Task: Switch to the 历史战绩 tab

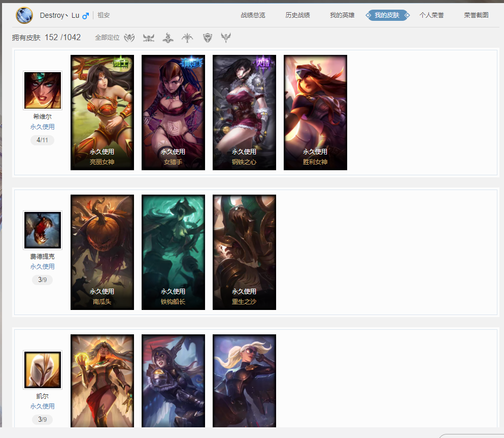Action: point(297,15)
